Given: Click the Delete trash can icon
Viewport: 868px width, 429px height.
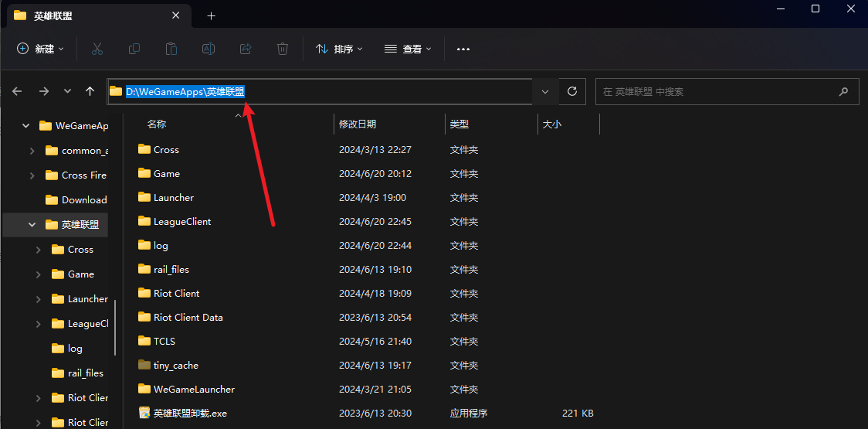Looking at the screenshot, I should point(283,49).
